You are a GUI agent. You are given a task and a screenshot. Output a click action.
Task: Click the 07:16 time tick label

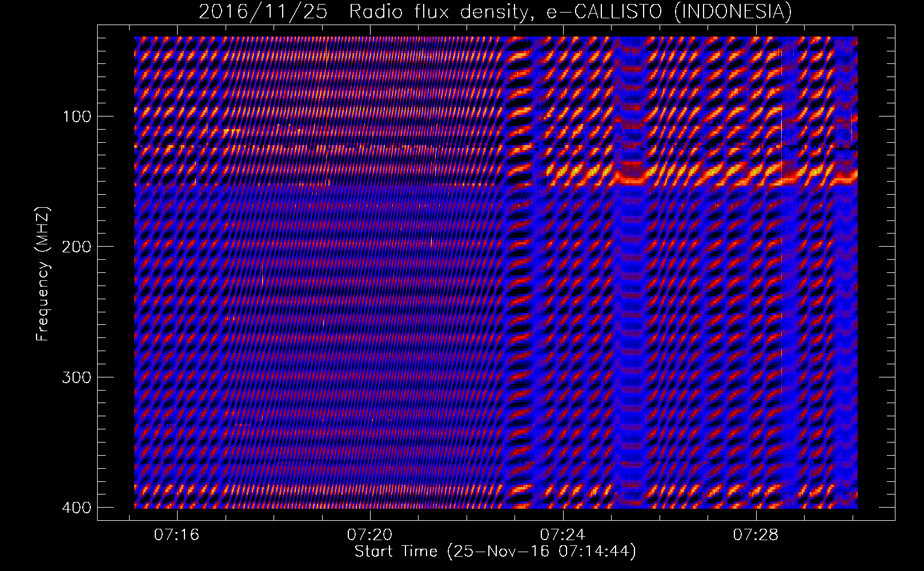tap(177, 535)
